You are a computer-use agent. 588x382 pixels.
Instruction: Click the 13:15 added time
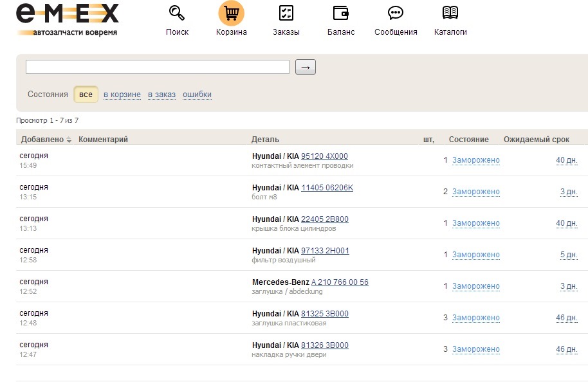click(28, 197)
